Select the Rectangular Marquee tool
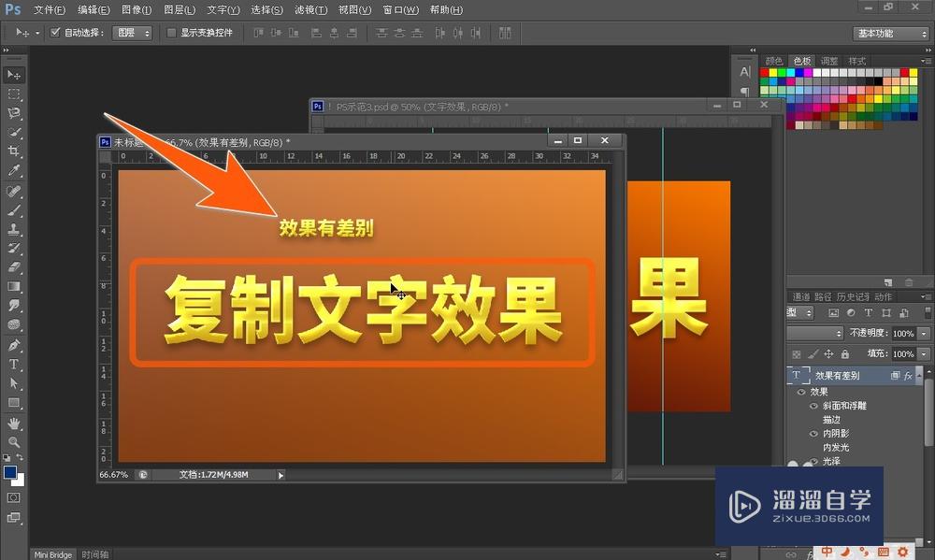 [14, 94]
